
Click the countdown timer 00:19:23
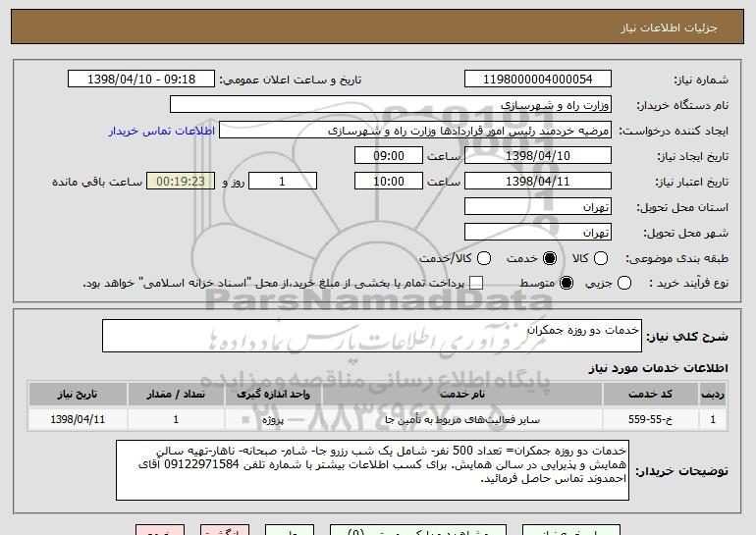tap(181, 182)
